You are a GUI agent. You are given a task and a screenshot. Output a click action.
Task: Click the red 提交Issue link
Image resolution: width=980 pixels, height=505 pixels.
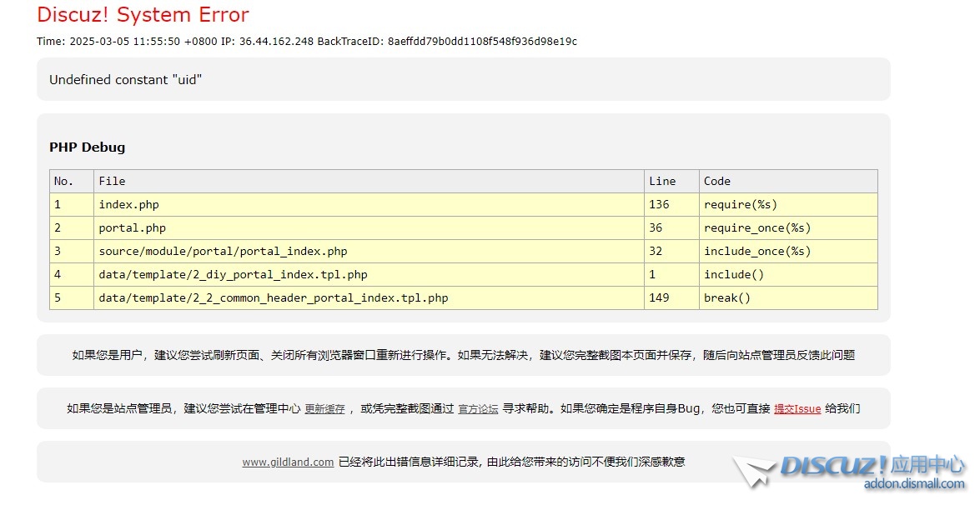tap(797, 409)
